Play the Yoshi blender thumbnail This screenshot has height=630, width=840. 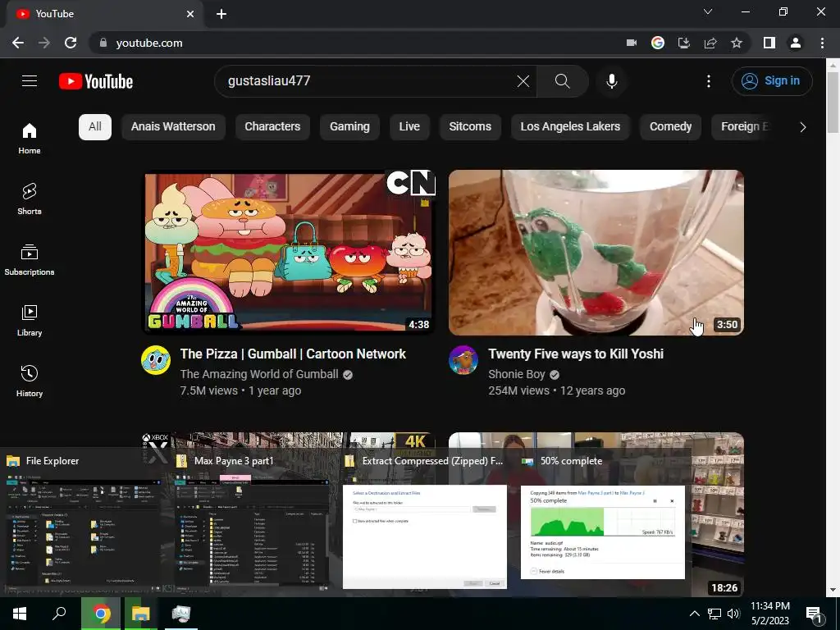point(596,253)
